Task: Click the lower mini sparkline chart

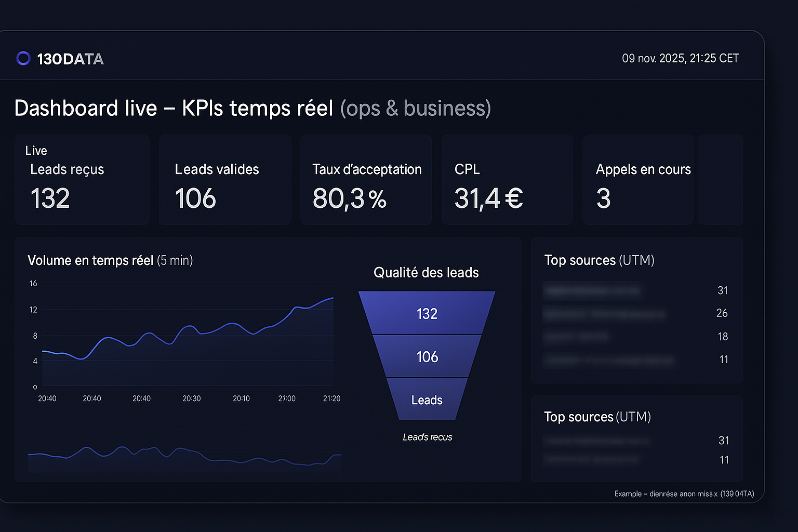Action: (x=184, y=456)
